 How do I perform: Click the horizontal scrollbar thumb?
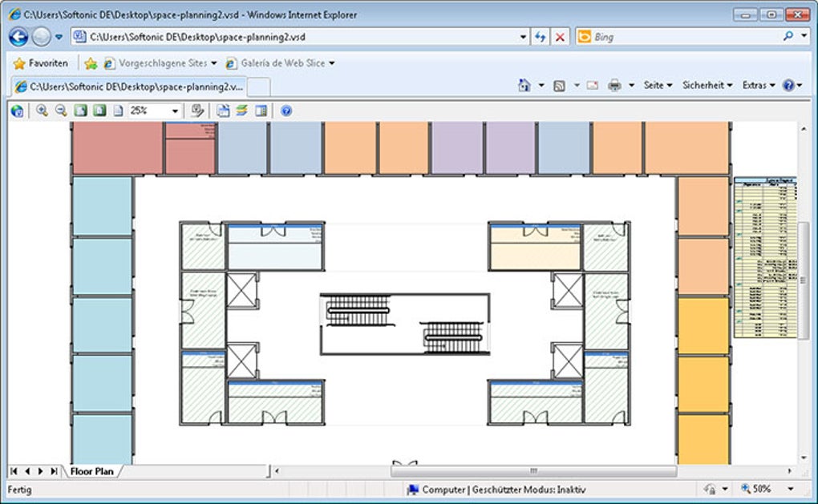(533, 471)
